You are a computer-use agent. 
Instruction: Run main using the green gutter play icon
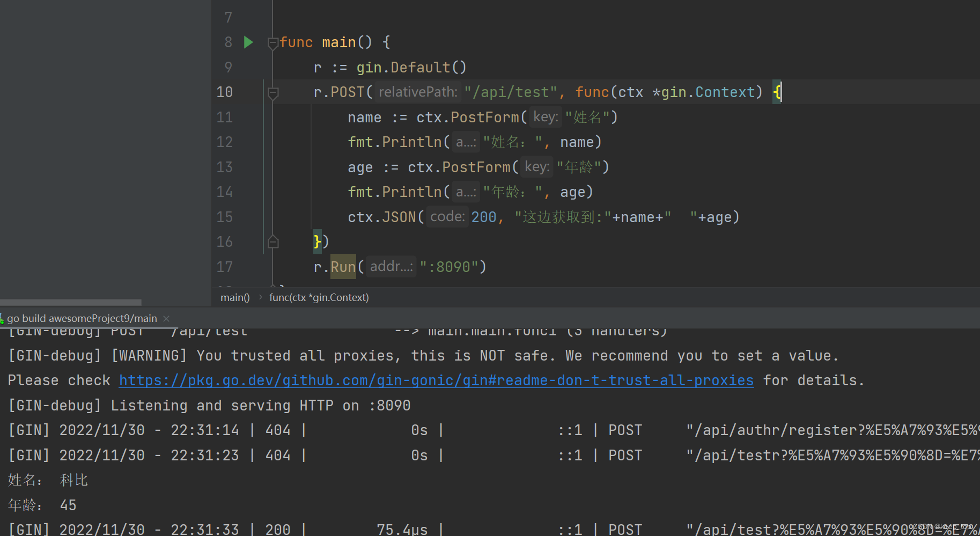pos(247,42)
